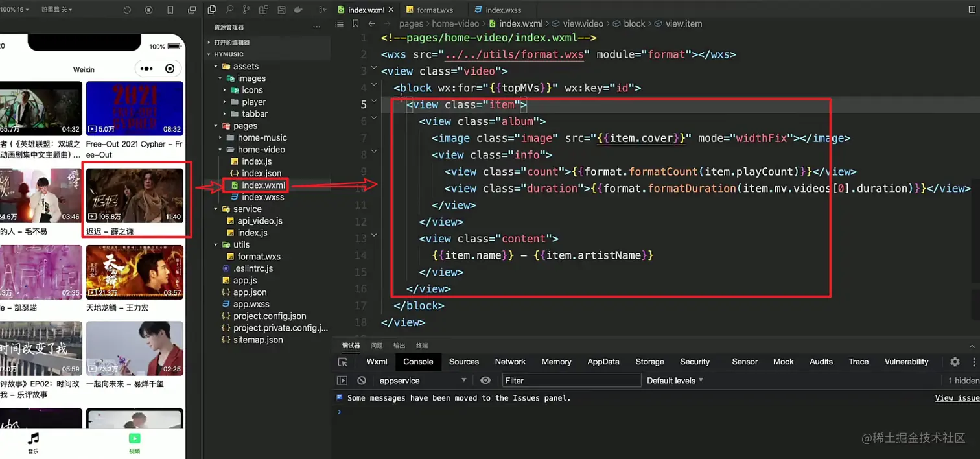
Task: Click the outline list icon beside breadcrumbs
Action: (341, 23)
